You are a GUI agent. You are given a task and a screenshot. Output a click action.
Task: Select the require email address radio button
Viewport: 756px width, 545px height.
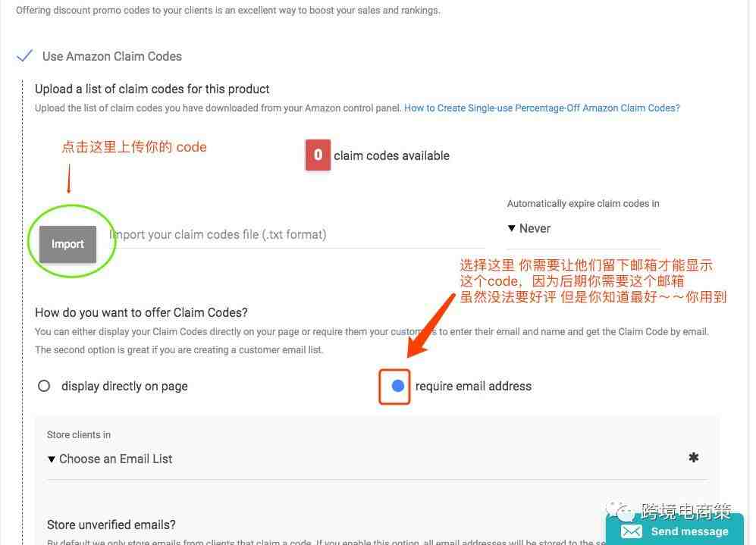(397, 386)
